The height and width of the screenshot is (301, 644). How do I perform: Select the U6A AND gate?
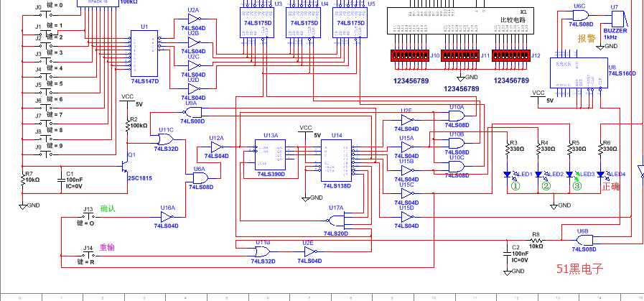[x=200, y=177]
